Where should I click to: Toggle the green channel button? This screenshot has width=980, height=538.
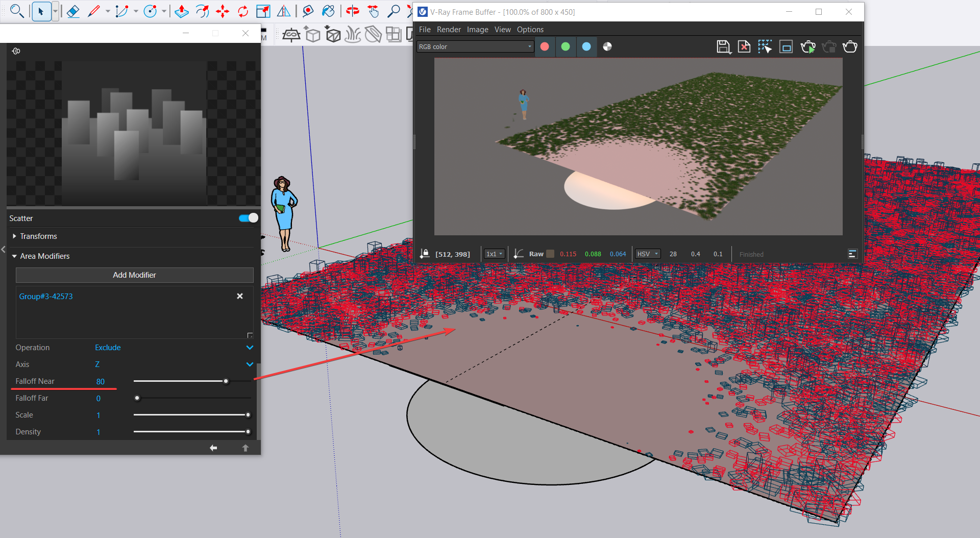pos(566,46)
